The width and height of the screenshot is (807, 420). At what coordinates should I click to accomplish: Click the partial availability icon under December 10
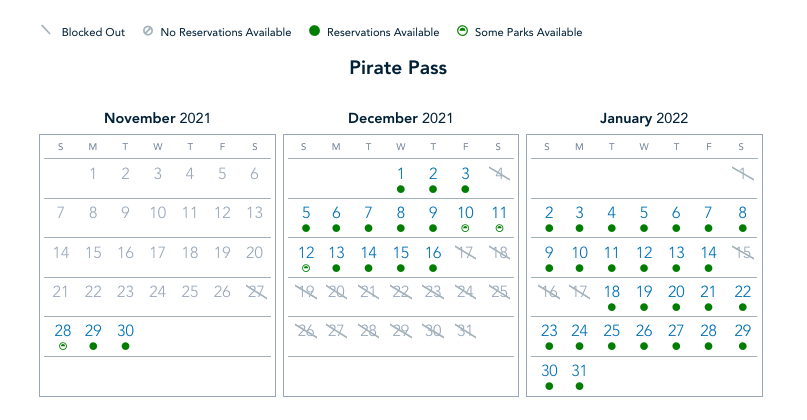point(465,228)
